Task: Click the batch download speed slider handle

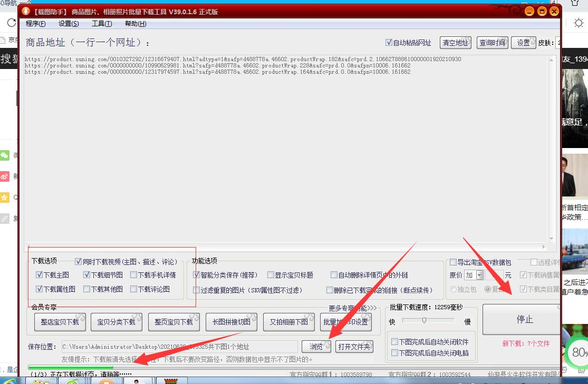Action: pyautogui.click(x=425, y=320)
